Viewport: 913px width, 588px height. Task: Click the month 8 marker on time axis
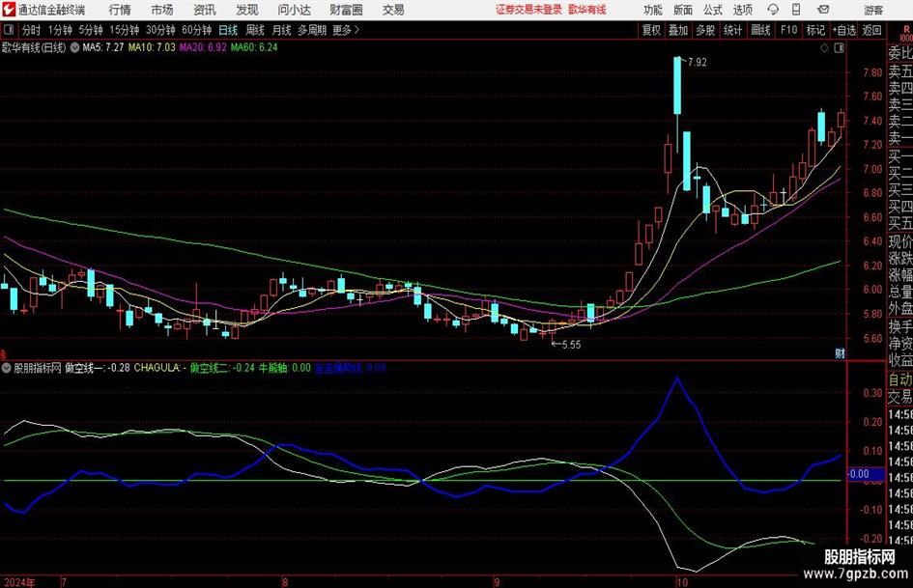[x=285, y=582]
